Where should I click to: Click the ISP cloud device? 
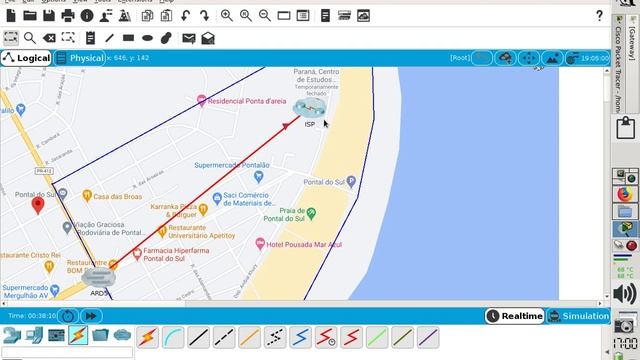pos(309,108)
